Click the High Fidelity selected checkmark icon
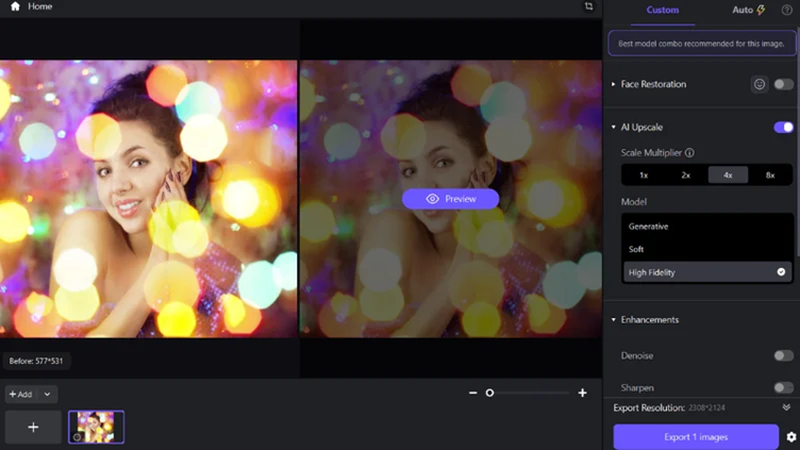 [x=781, y=272]
